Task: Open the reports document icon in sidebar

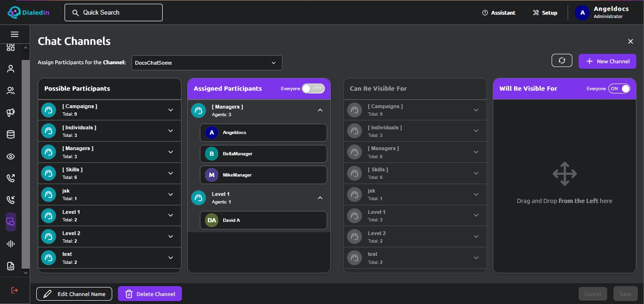Action: 10,266
